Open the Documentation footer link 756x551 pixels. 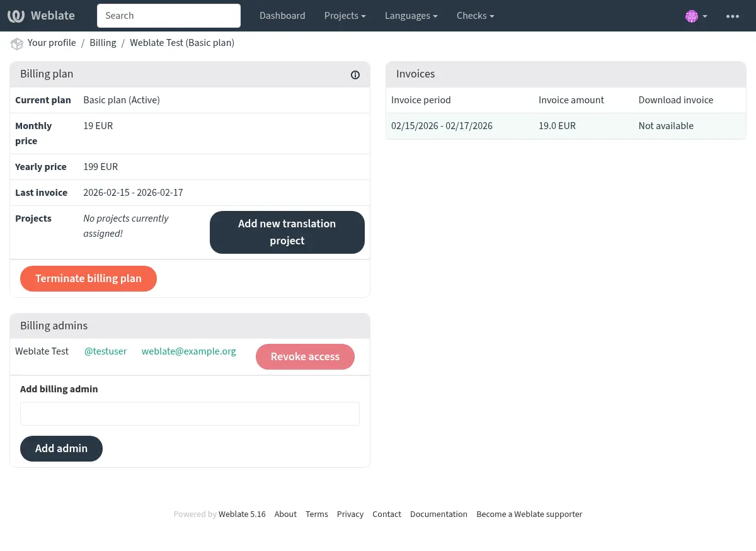pos(438,514)
